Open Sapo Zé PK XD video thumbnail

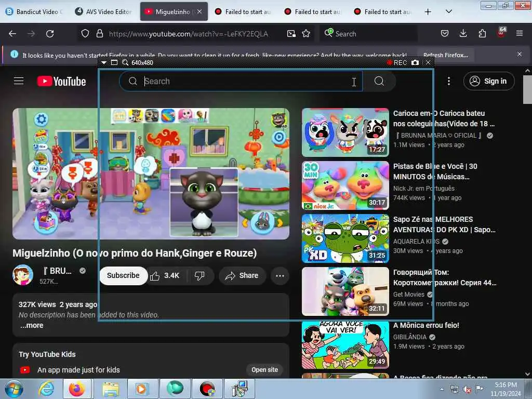click(x=345, y=238)
